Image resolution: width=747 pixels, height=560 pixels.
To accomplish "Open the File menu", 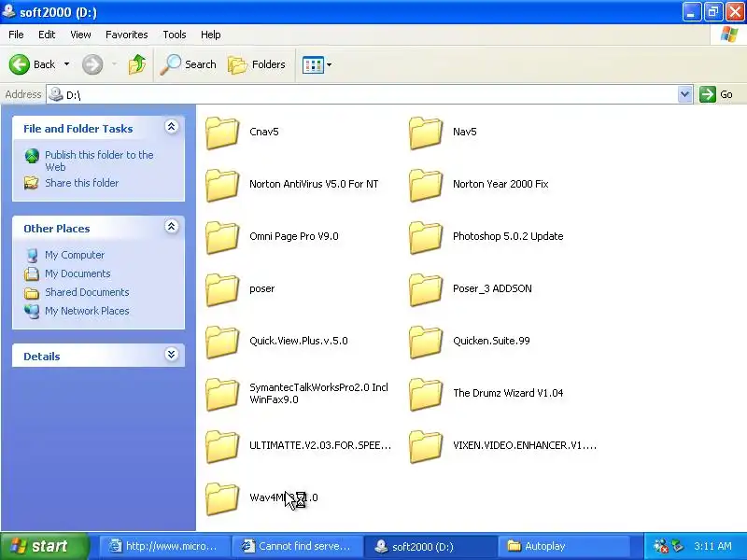I will 16,35.
